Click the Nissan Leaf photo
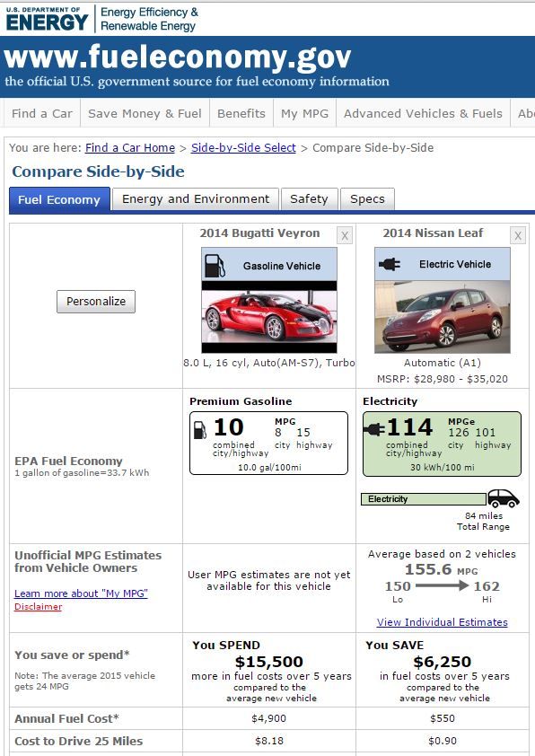Viewport: 535px width, 756px height. pyautogui.click(x=442, y=317)
